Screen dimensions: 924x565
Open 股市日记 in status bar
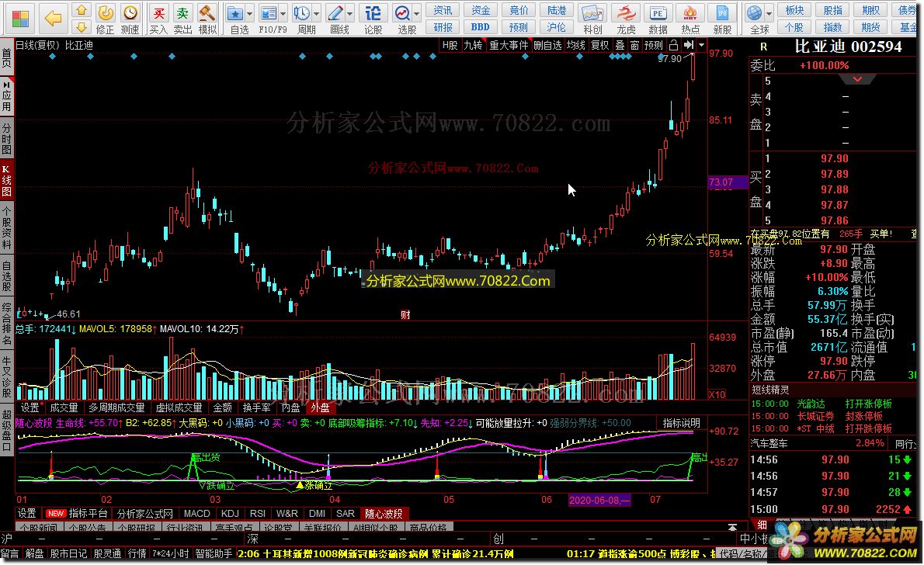click(68, 554)
